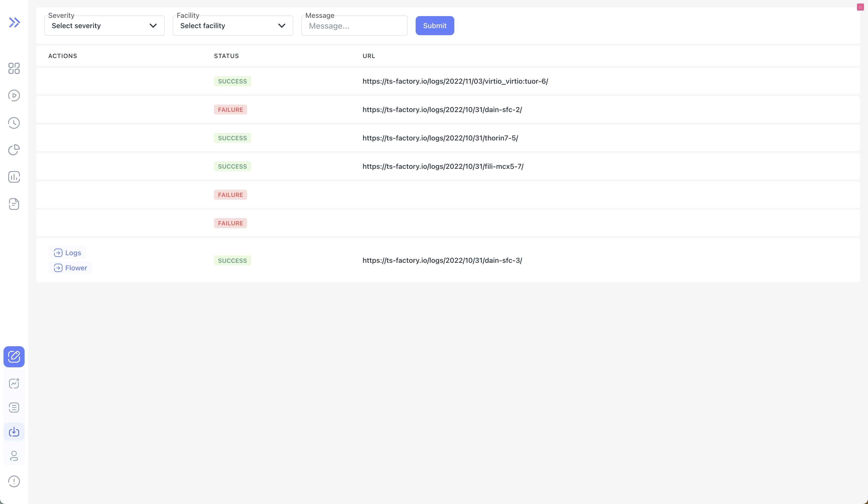Viewport: 868px width, 504px height.
Task: Open the compose/edit tool highlighted in blue
Action: point(14,357)
